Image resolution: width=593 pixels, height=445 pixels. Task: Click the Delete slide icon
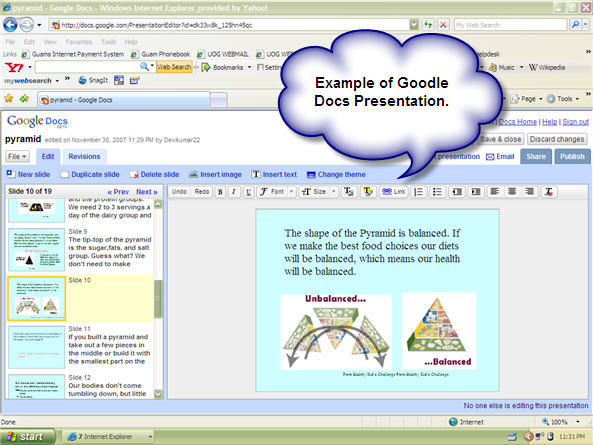(x=134, y=174)
